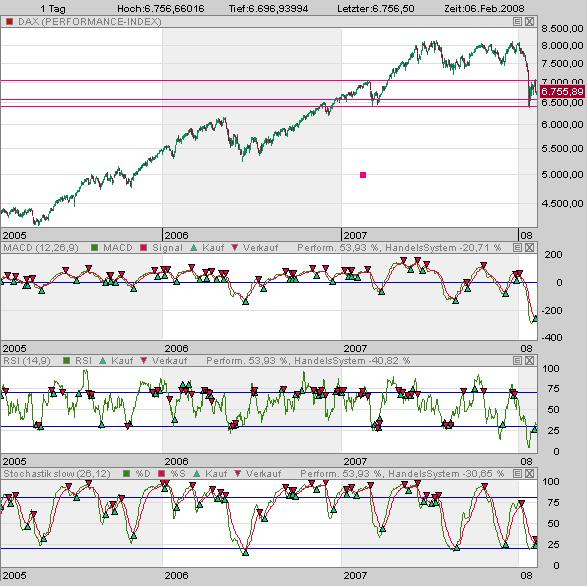Click the 2006 label under the Stochastik panel
The image size is (587, 586).
click(x=176, y=575)
